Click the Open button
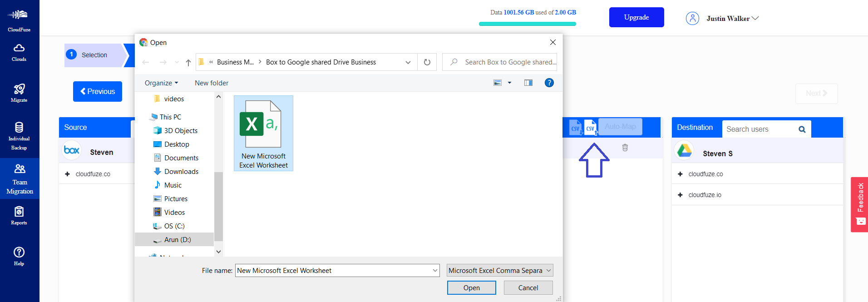 pos(471,288)
